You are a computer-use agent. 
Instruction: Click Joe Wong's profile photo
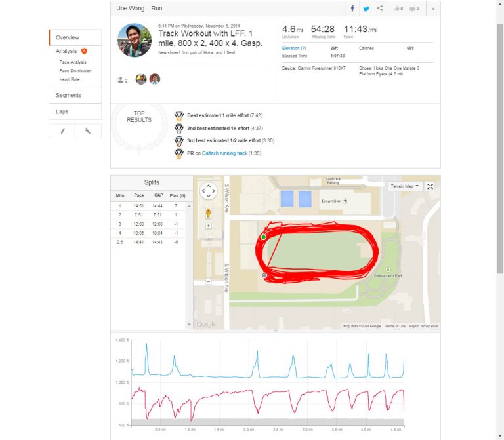tap(135, 40)
